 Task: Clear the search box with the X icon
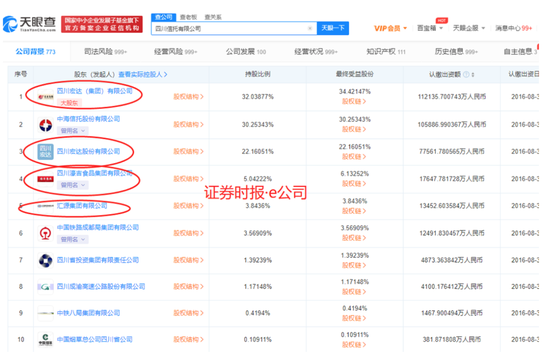tap(310, 28)
